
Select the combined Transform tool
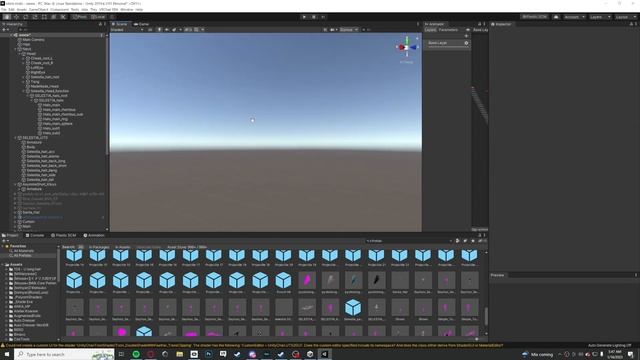coord(54,17)
